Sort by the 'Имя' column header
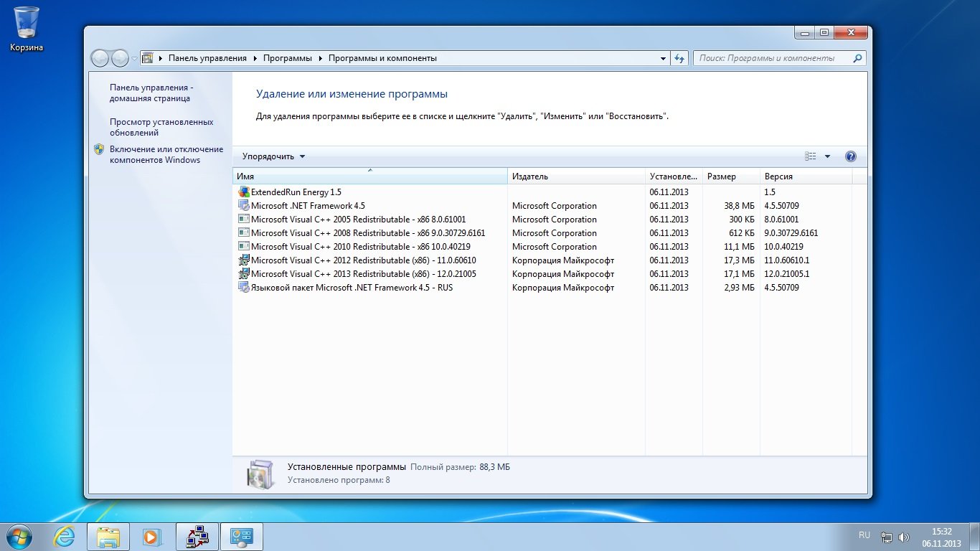 (x=370, y=176)
